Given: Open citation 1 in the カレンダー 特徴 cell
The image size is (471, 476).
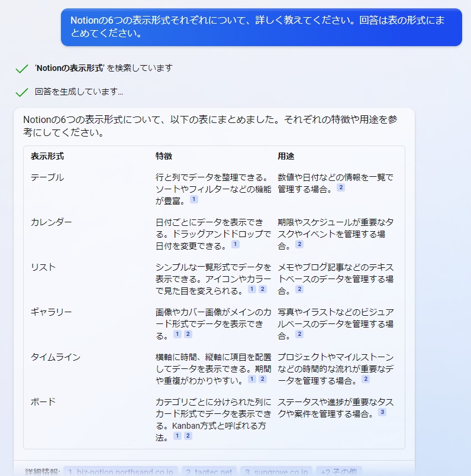Looking at the screenshot, I should tap(235, 244).
